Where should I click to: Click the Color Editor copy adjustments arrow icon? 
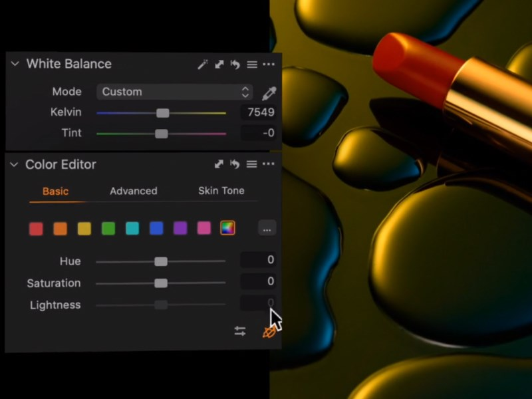[x=219, y=164]
